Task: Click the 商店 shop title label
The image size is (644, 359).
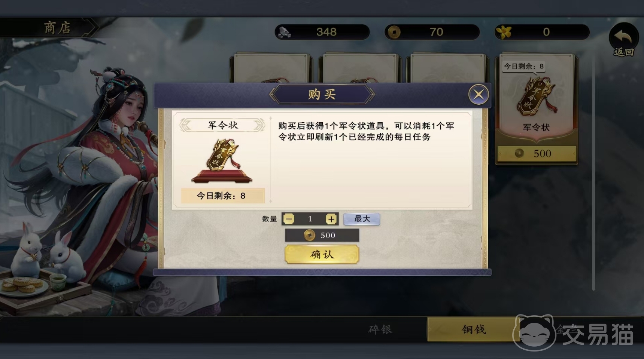Action: 57,28
